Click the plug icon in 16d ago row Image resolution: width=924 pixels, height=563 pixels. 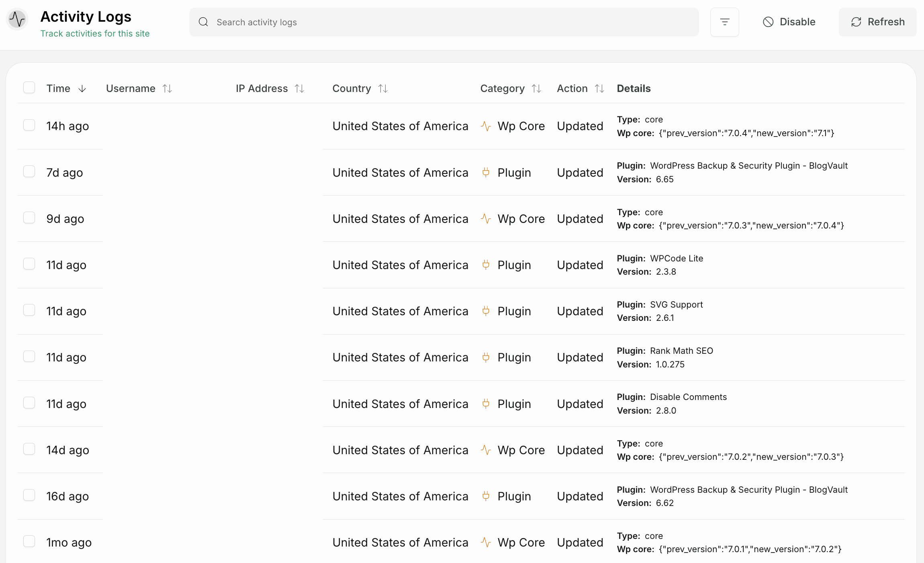pyautogui.click(x=486, y=496)
